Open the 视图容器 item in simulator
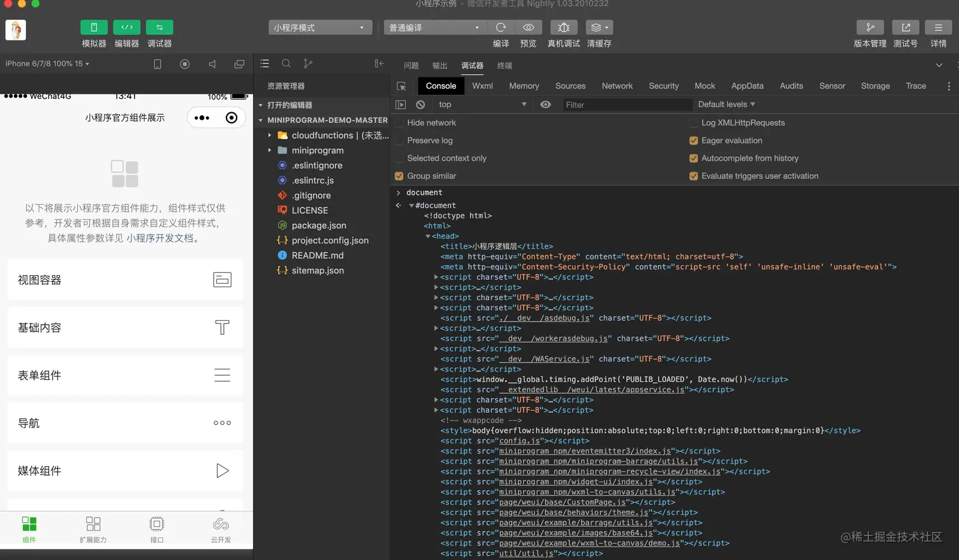This screenshot has width=959, height=560. point(126,280)
